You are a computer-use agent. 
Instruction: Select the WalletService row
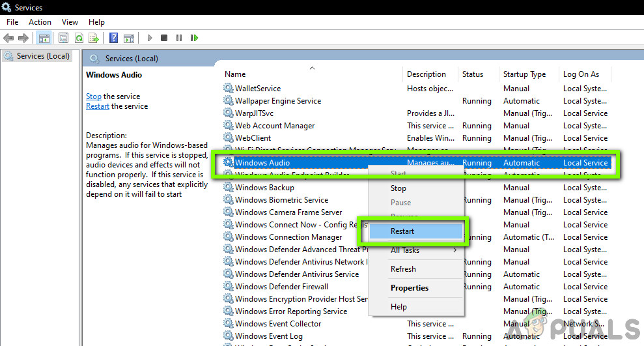click(x=417, y=89)
